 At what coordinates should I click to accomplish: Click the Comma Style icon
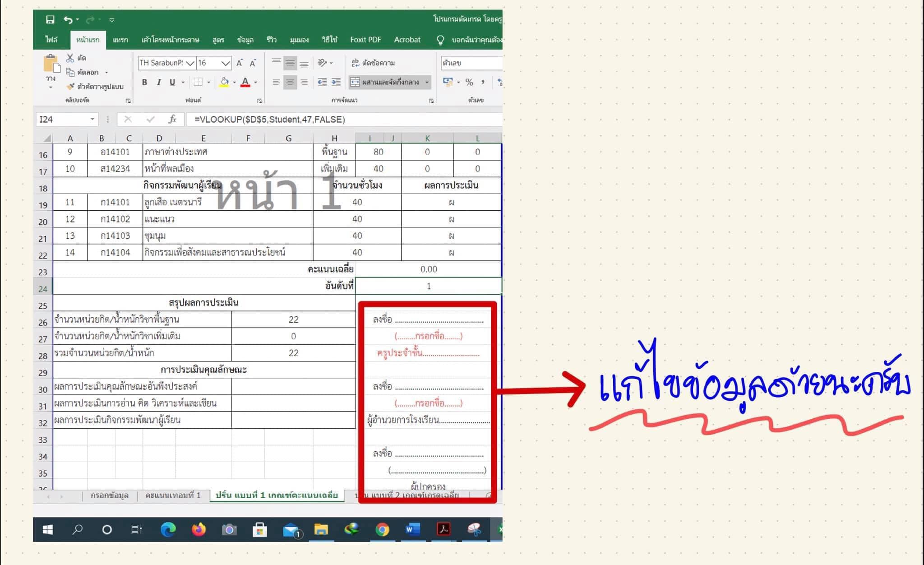(483, 82)
